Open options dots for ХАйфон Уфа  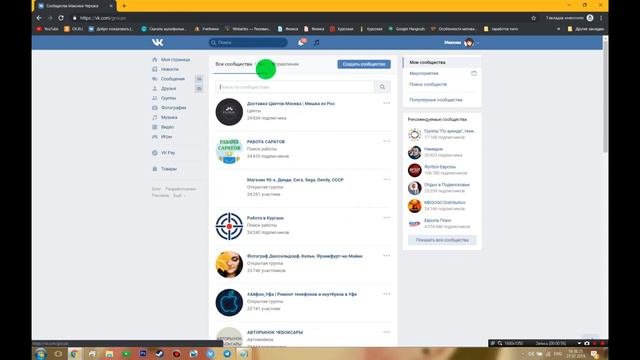coord(387,294)
